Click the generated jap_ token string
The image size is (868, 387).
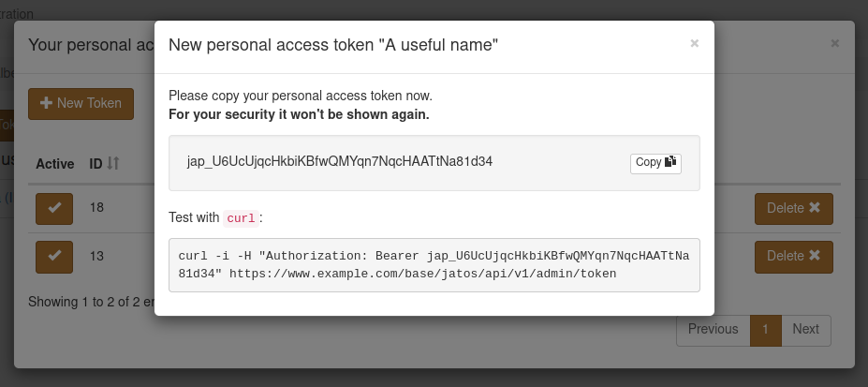[x=339, y=162]
